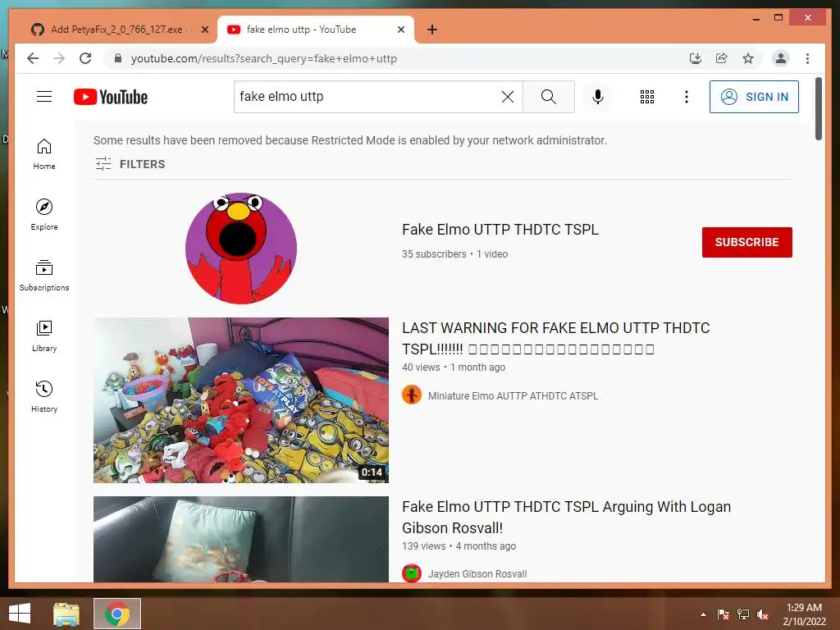This screenshot has height=630, width=840.
Task: Open a new tab with the plus
Action: [x=432, y=30]
